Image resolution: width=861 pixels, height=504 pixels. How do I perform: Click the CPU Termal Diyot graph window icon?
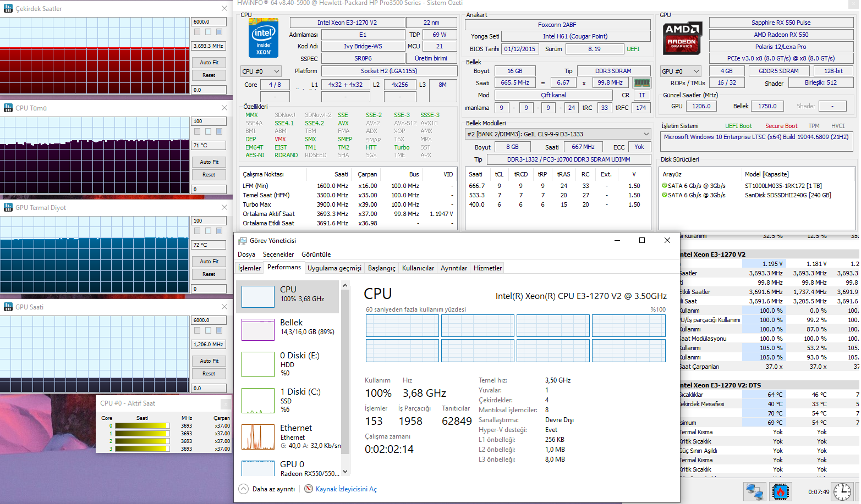click(8, 207)
